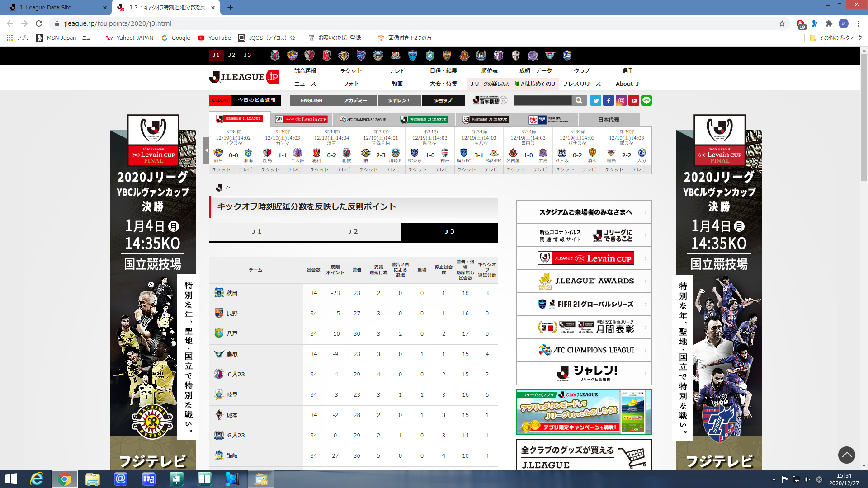The height and width of the screenshot is (488, 868).
Task: Click the green LINE icon
Action: coord(646,100)
